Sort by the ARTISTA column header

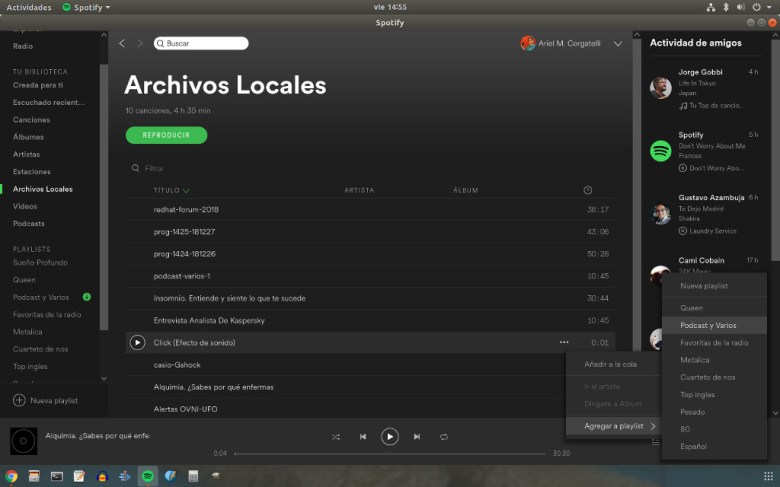[x=359, y=190]
